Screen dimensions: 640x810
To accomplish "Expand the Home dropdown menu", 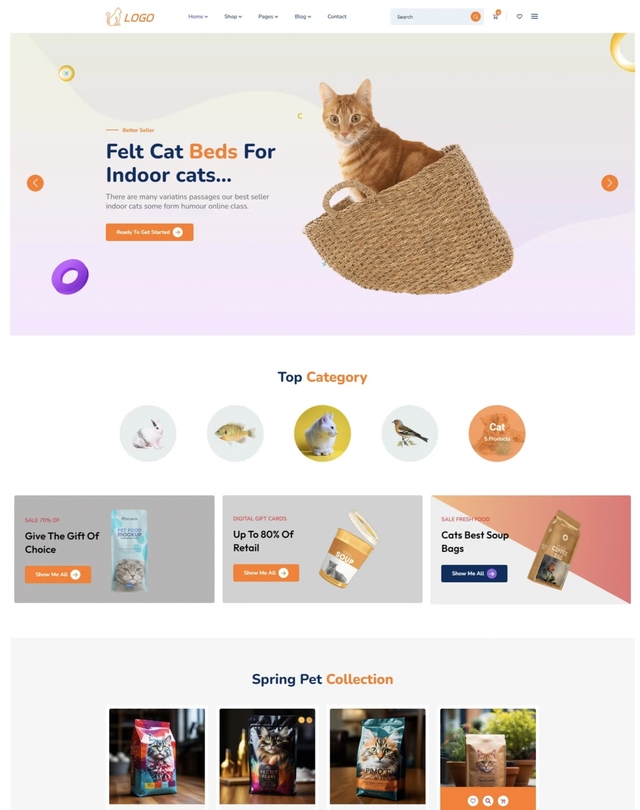I will point(198,17).
